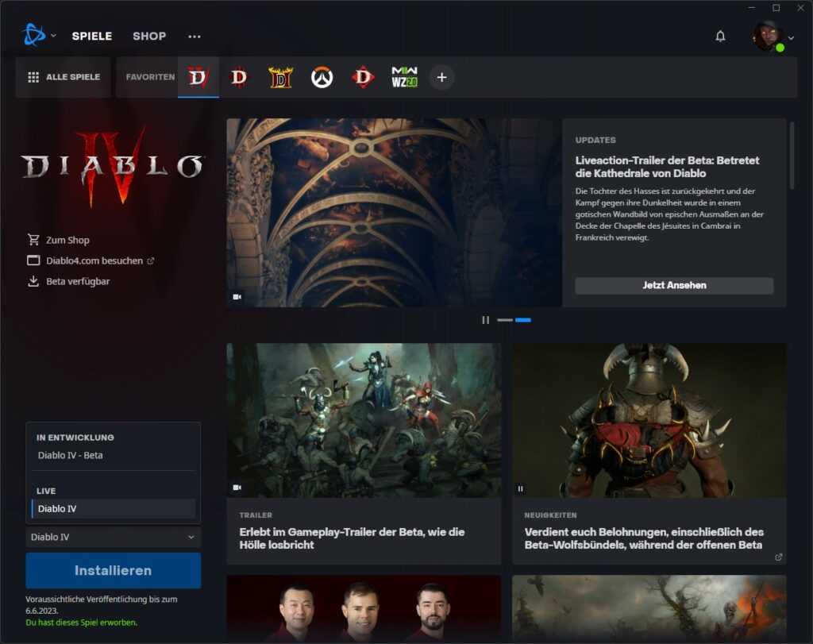Open the Diablo II Resurrected favorite icon

pos(280,77)
